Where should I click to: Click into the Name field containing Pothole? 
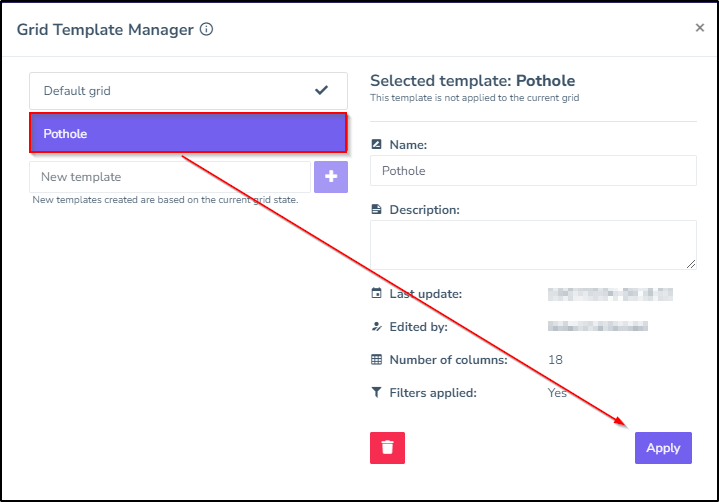pyautogui.click(x=533, y=171)
